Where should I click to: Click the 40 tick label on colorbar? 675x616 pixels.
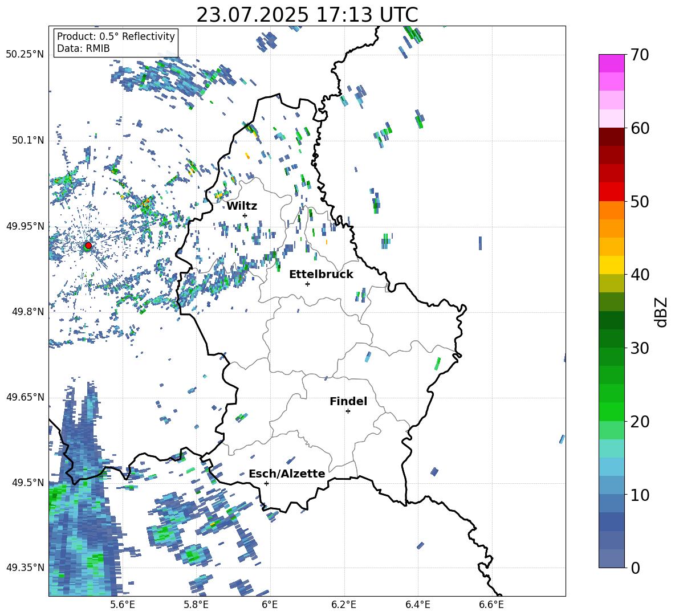coord(639,275)
